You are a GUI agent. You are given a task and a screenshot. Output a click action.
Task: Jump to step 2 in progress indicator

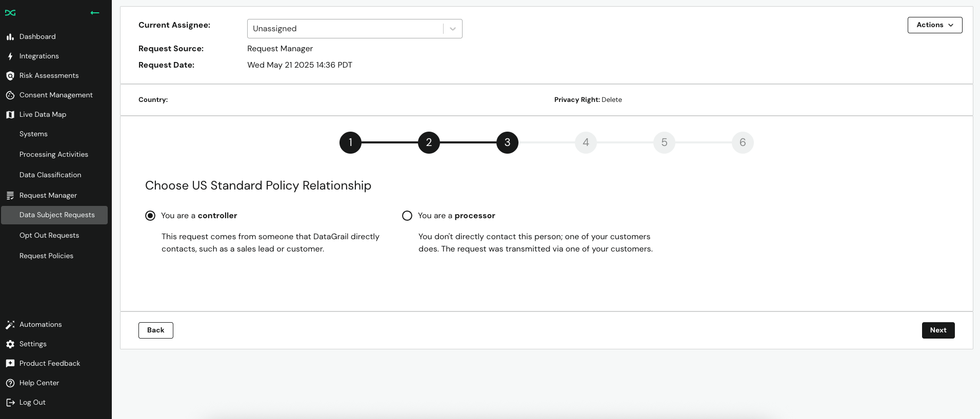click(429, 142)
